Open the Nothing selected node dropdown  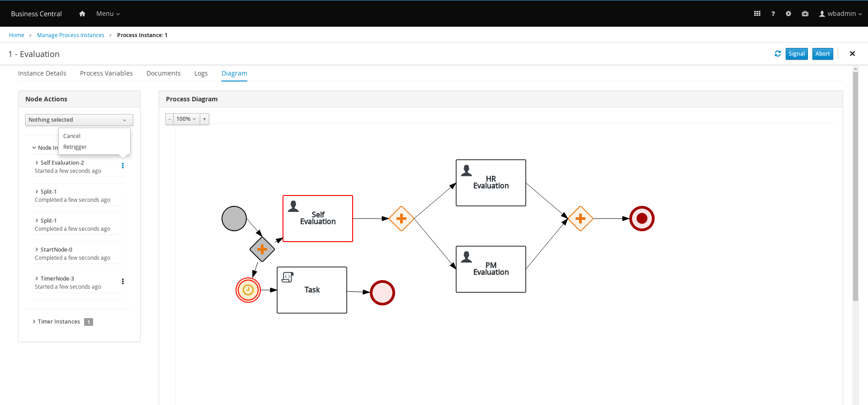(x=79, y=120)
